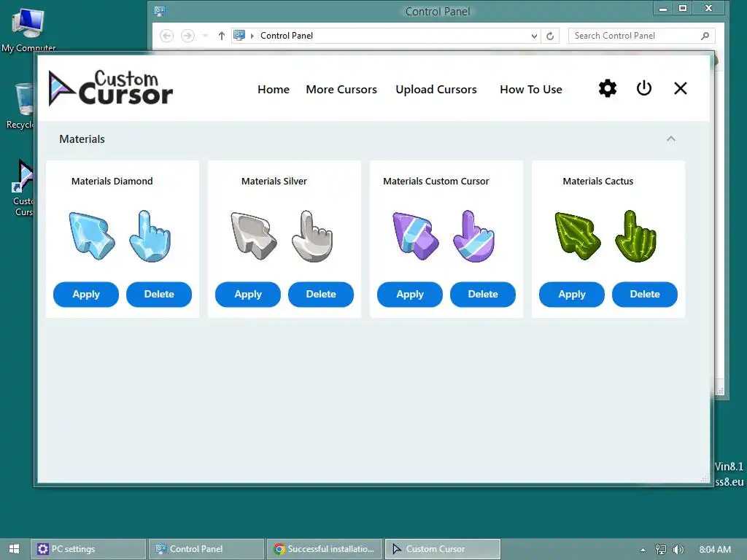This screenshot has height=560, width=747.
Task: Switch to Custom Cursor taskbar item
Action: point(443,549)
